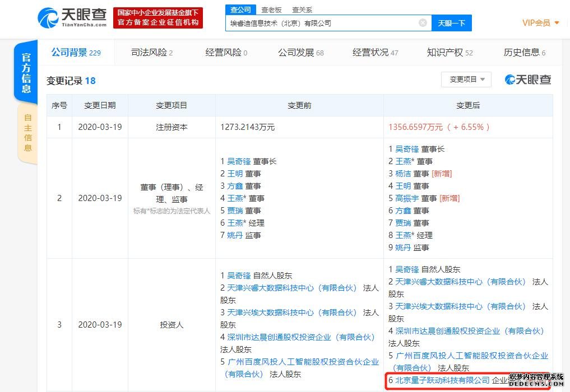Select the 1273.2143万元 previous capital value

(248, 127)
